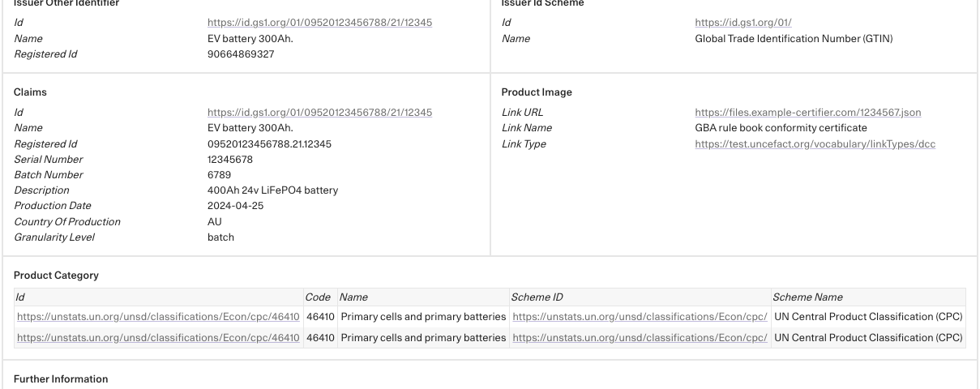Click the Global Trade Identification Number (GTIN) text
Viewport: 980px width, 389px height.
tap(794, 39)
